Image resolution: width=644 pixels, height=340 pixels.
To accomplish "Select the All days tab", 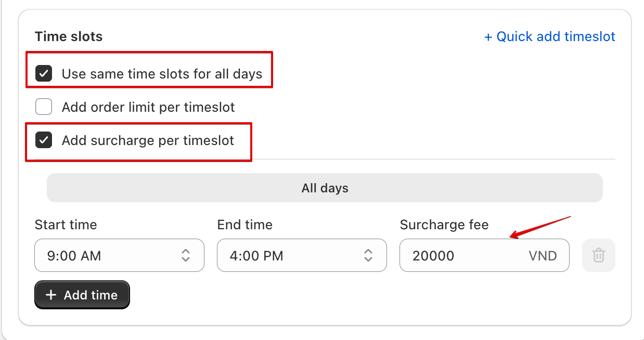I will pyautogui.click(x=325, y=188).
